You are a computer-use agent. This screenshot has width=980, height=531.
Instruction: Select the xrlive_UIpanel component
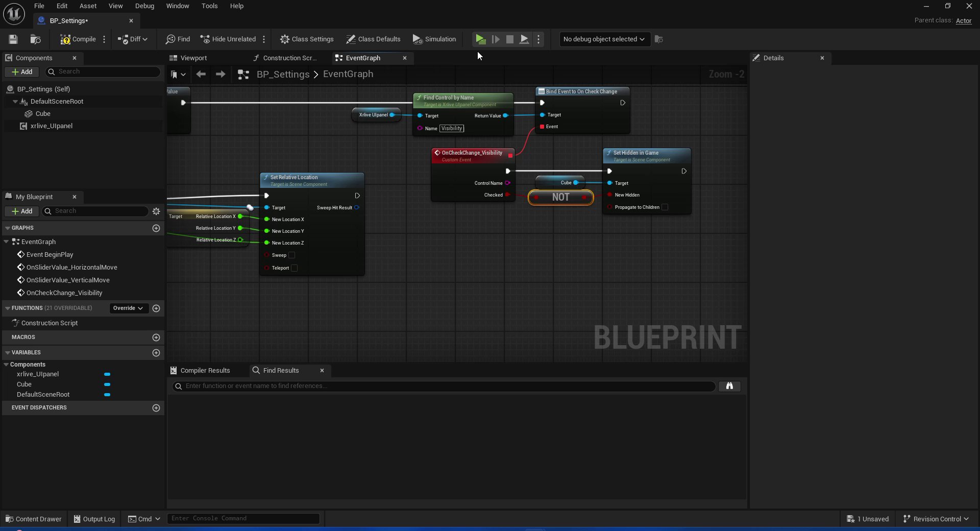(51, 126)
